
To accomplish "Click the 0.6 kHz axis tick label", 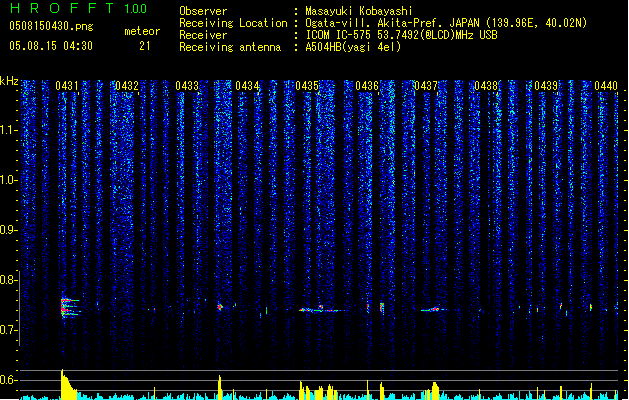I will (x=9, y=380).
